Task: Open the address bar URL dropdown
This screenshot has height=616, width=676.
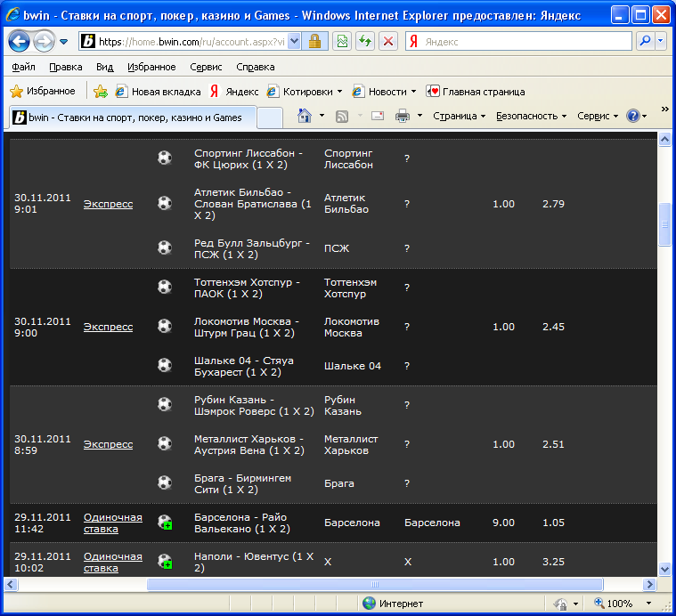Action: coord(294,41)
